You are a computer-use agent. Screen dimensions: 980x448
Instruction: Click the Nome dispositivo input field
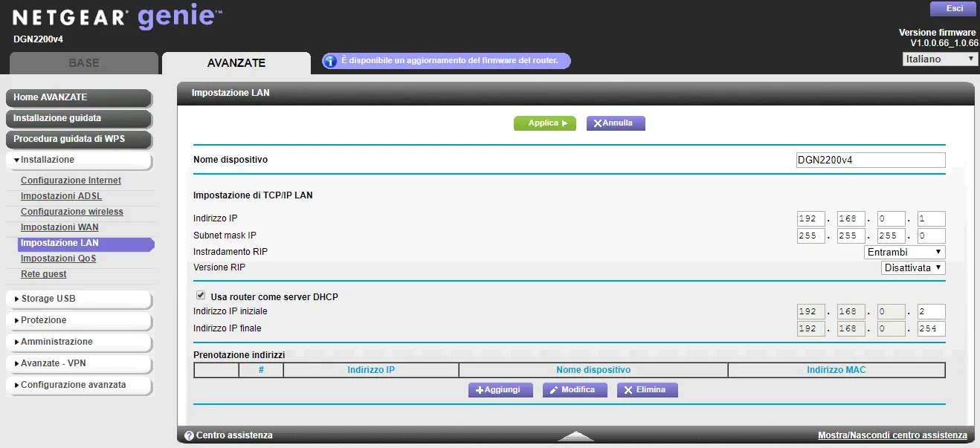870,160
